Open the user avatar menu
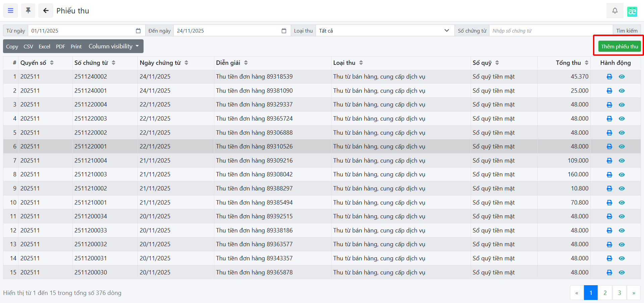The height and width of the screenshot is (303, 644). 632,11
